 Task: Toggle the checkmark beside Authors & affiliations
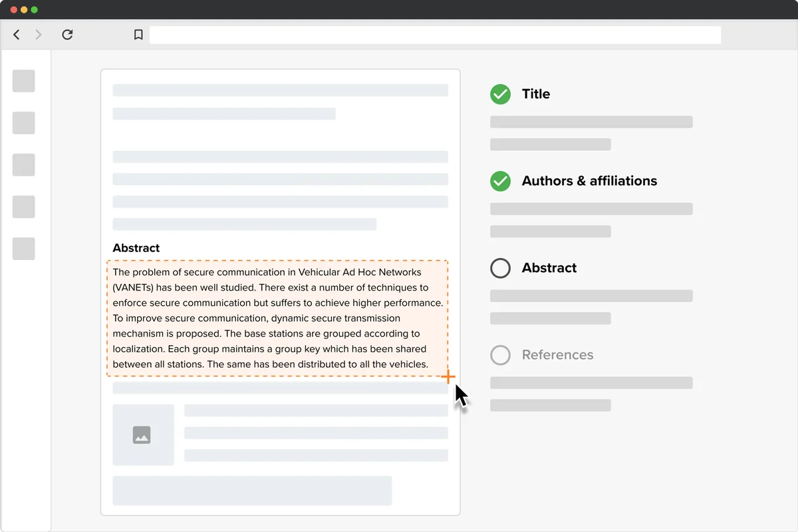pos(500,181)
